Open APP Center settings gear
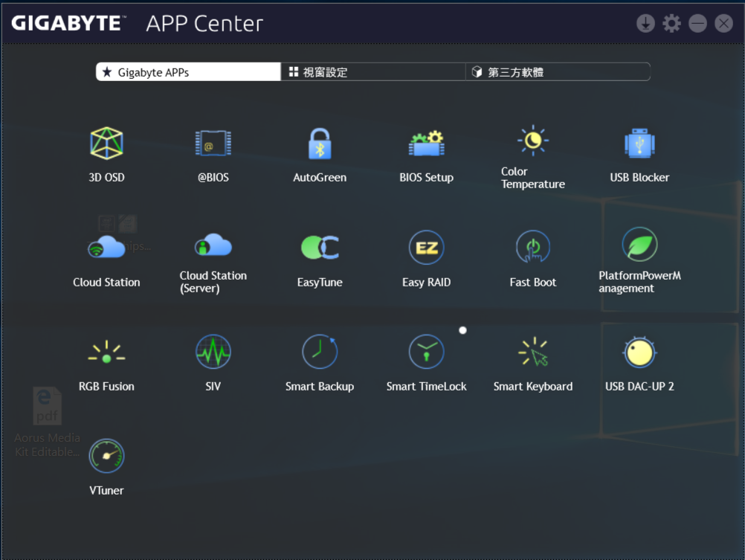 [671, 23]
